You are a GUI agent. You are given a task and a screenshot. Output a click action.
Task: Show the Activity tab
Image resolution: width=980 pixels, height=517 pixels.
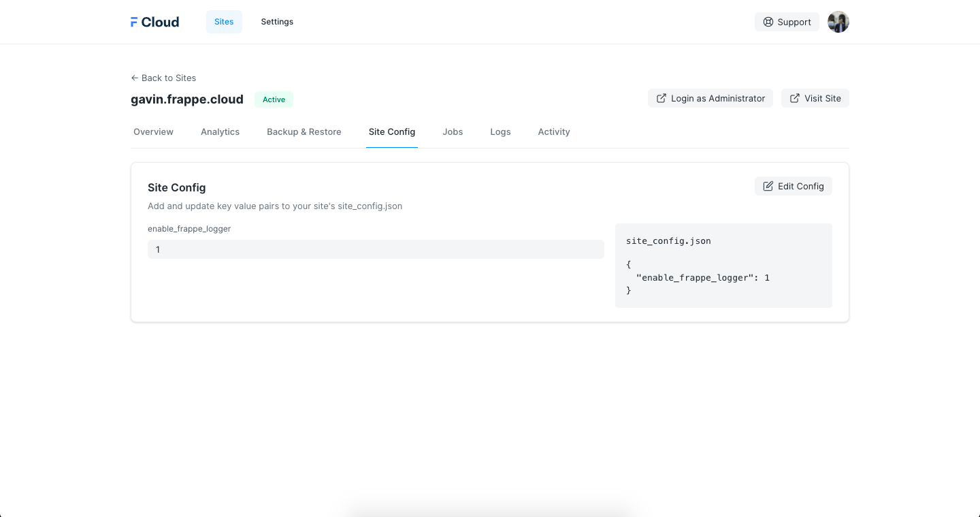point(553,131)
